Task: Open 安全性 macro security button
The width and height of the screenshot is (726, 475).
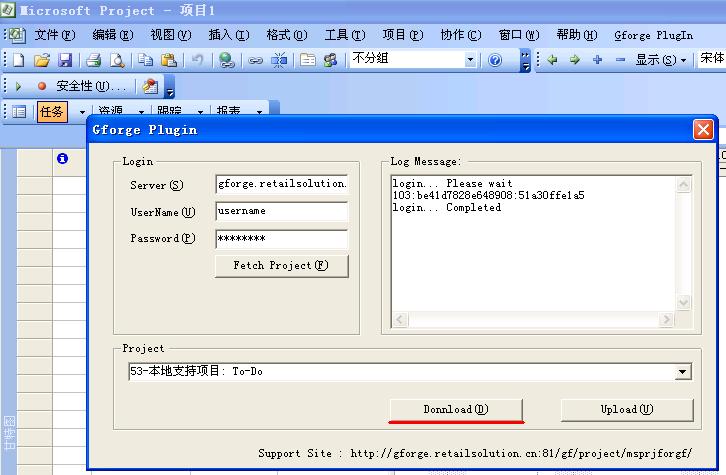Action: pyautogui.click(x=91, y=86)
